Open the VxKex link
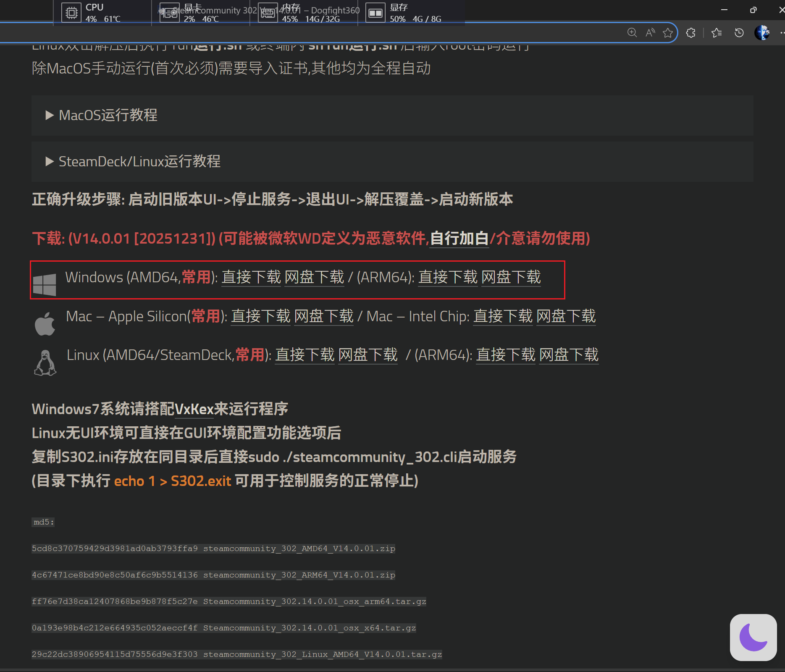The width and height of the screenshot is (785, 672). (194, 409)
